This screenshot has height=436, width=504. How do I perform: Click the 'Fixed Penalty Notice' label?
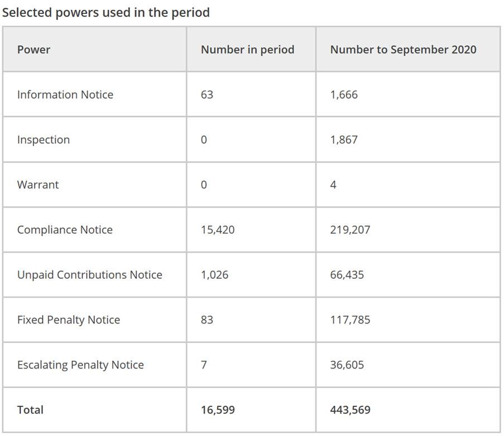(x=69, y=320)
